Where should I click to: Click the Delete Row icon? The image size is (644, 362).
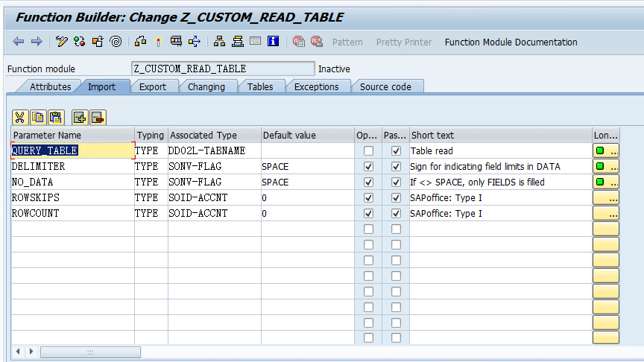point(98,118)
